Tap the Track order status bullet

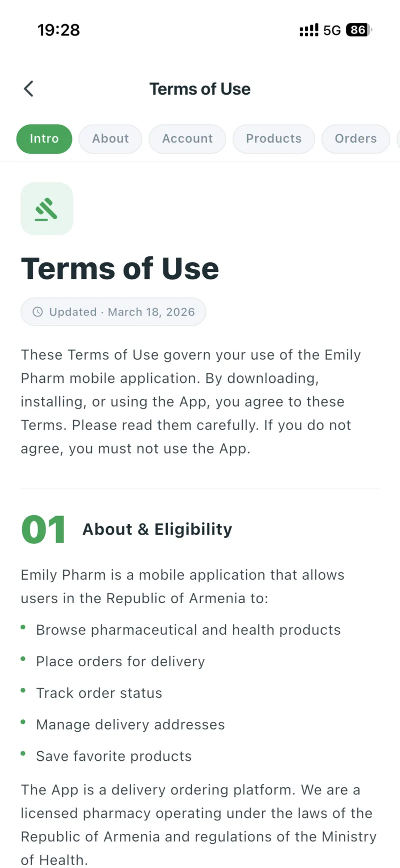coord(99,693)
